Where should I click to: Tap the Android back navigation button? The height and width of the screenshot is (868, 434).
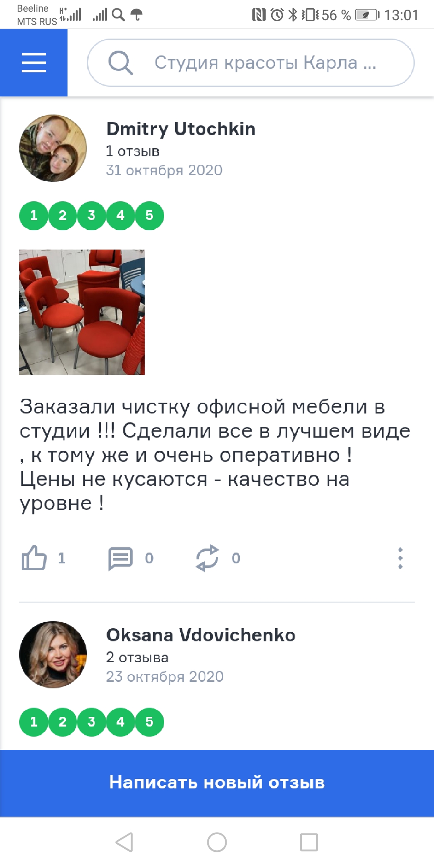click(124, 842)
